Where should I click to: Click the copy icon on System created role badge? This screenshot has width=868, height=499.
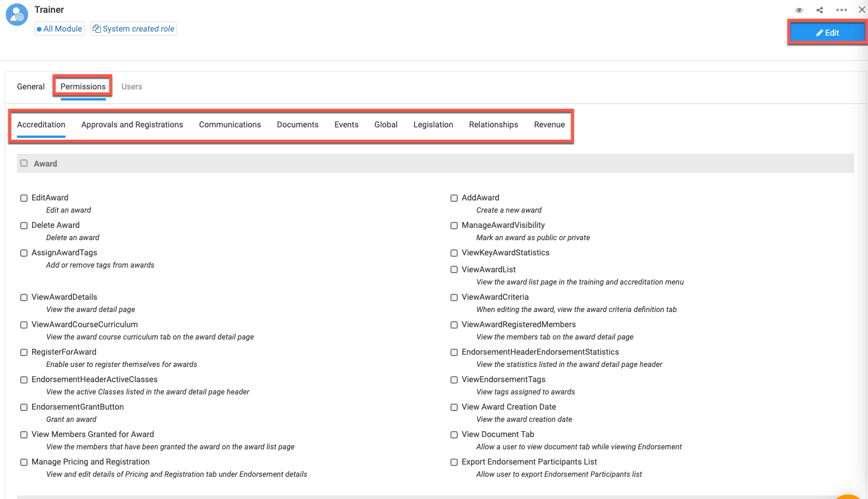pos(97,28)
